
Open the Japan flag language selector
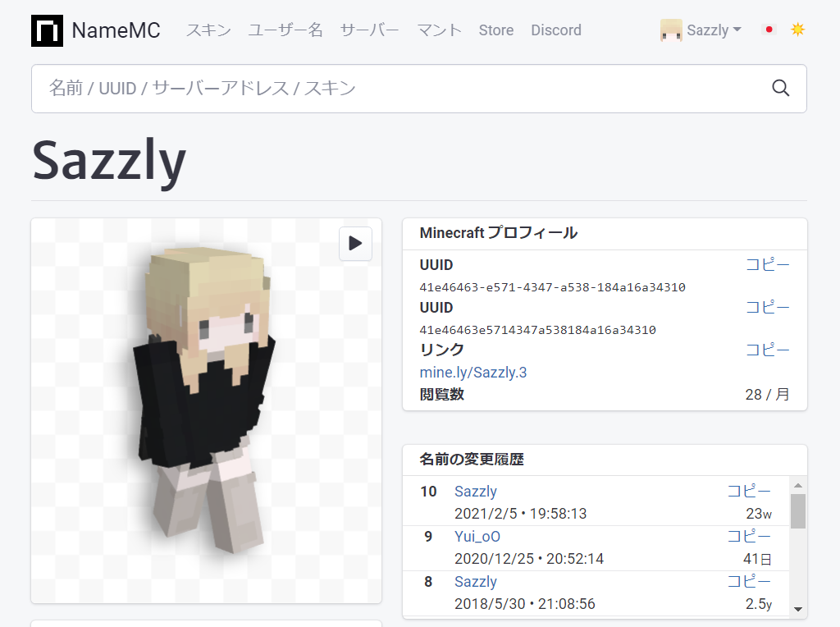(769, 30)
